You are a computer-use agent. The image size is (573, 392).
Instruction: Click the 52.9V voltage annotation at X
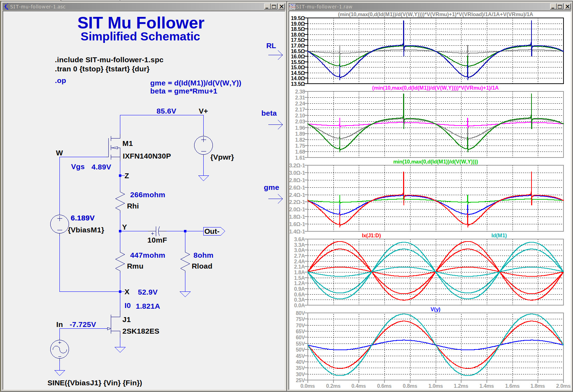coord(147,292)
